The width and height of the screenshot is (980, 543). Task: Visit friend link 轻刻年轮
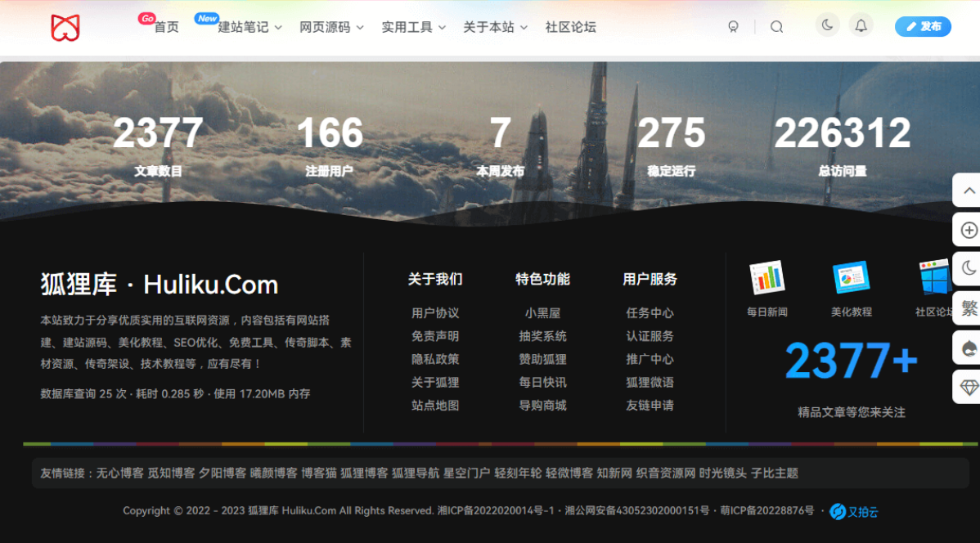click(518, 473)
